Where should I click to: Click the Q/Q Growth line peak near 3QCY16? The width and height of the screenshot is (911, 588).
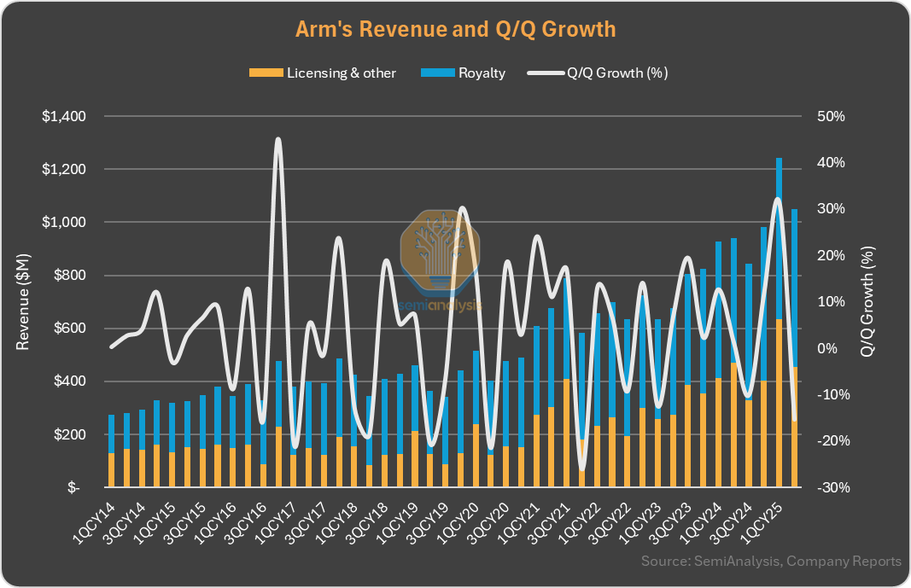click(277, 141)
